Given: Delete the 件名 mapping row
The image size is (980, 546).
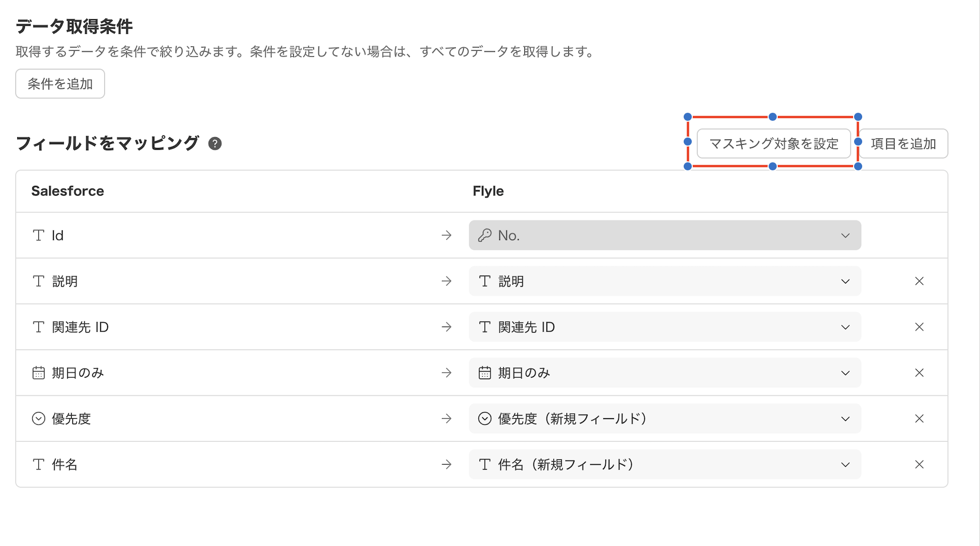Looking at the screenshot, I should (919, 465).
